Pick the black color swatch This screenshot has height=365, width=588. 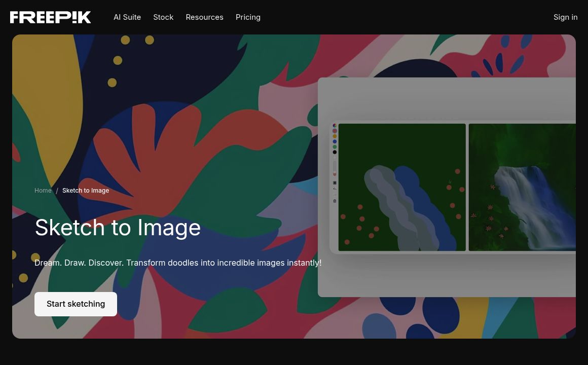click(335, 152)
